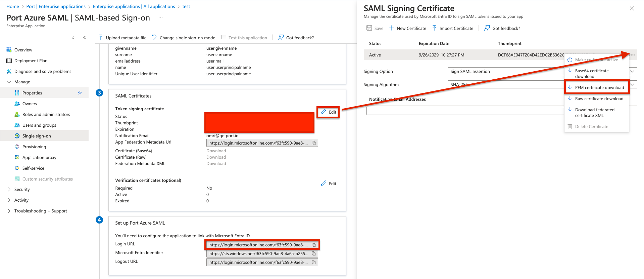Choose PEM certificate download
Screen dimensions: 644x279
click(596, 87)
